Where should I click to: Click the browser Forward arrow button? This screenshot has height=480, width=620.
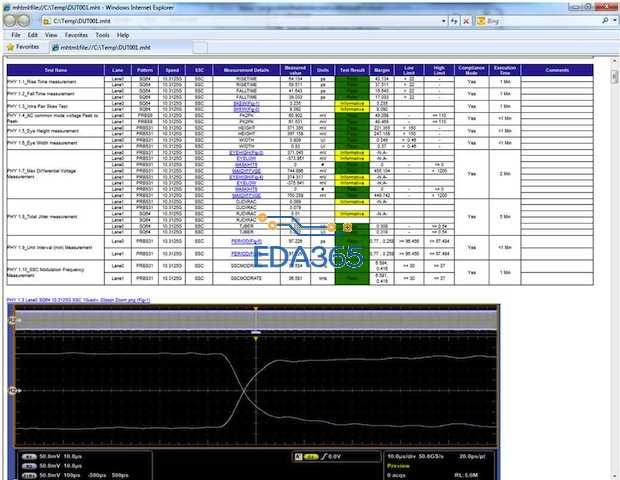[24, 21]
